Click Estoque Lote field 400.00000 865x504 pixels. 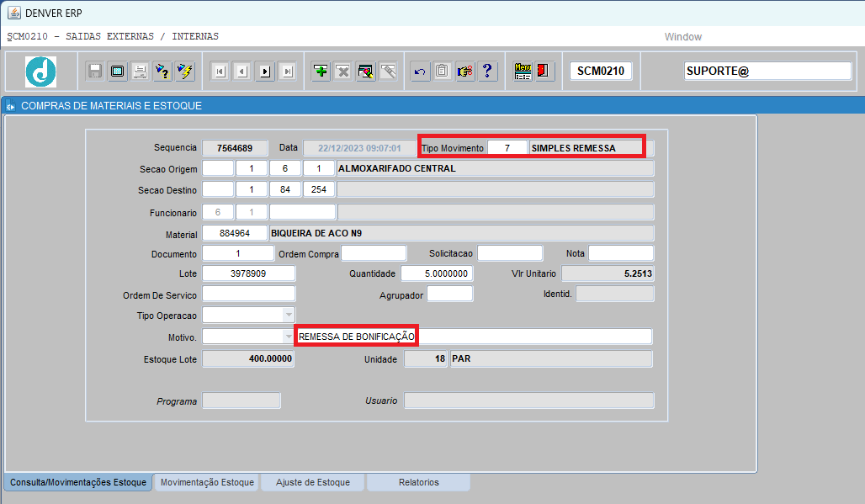(x=248, y=358)
